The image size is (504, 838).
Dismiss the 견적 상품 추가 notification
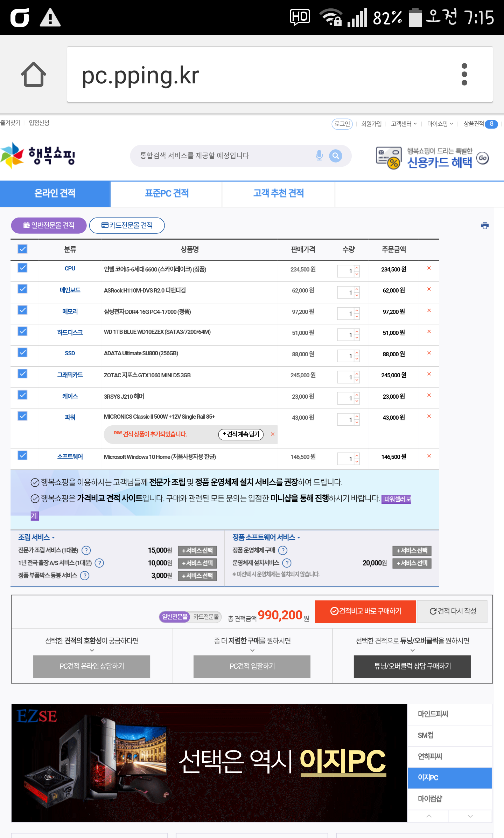click(x=272, y=434)
